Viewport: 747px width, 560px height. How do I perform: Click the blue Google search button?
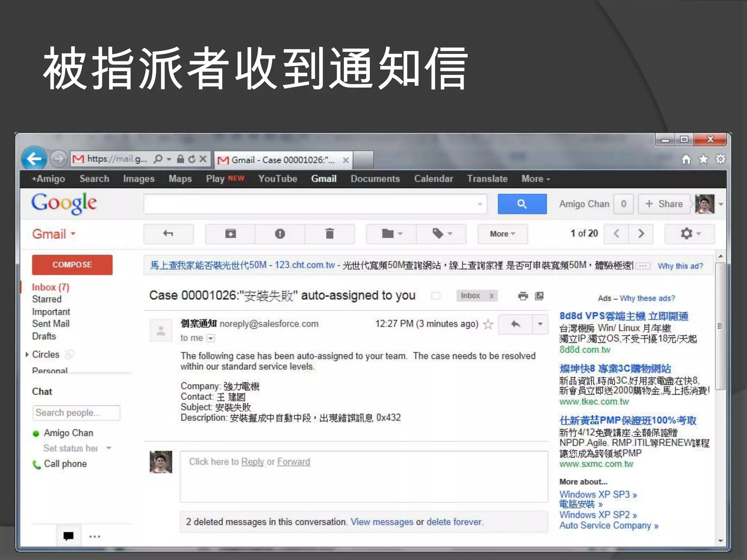point(522,204)
